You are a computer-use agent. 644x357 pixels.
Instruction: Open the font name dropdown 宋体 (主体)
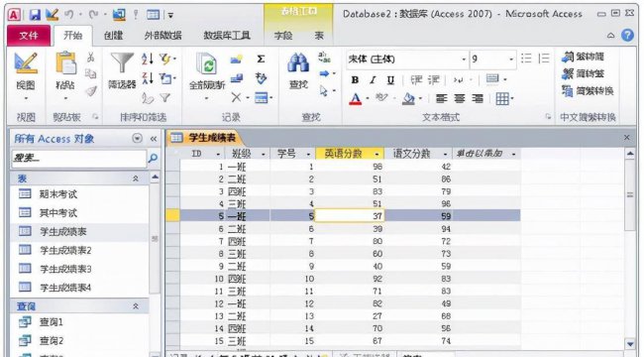coord(464,59)
